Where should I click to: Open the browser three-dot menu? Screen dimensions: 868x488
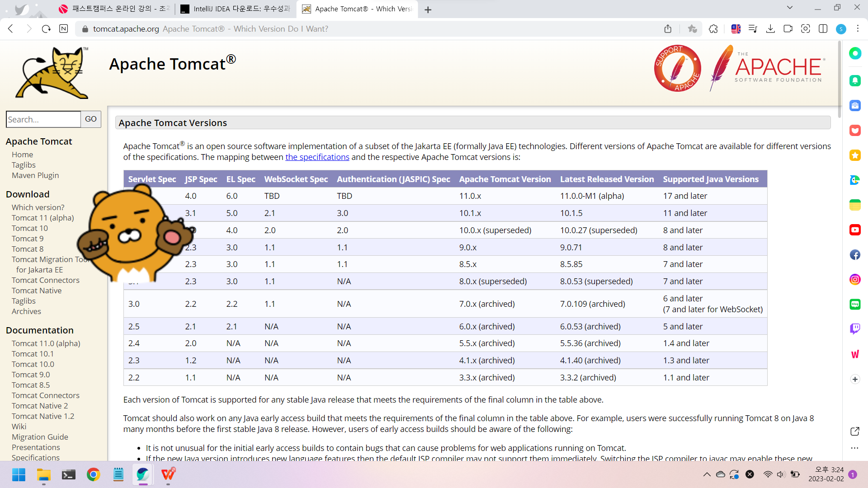(x=858, y=28)
